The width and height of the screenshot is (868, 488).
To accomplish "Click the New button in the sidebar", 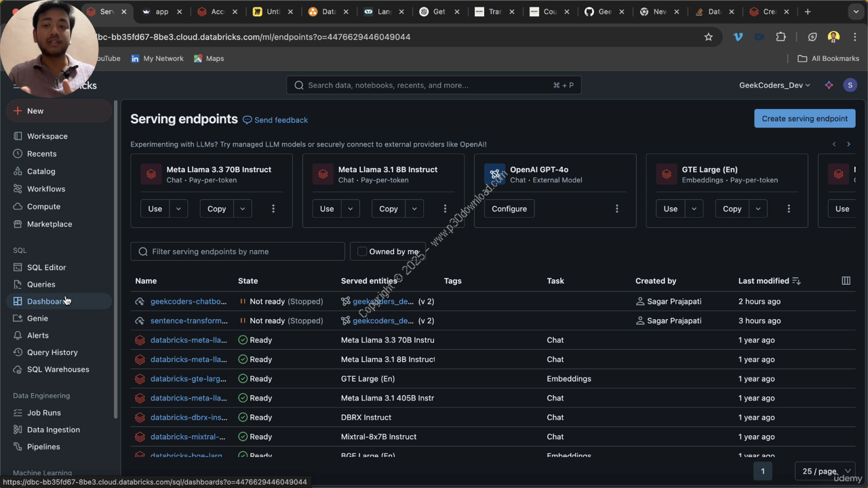I will (x=60, y=111).
